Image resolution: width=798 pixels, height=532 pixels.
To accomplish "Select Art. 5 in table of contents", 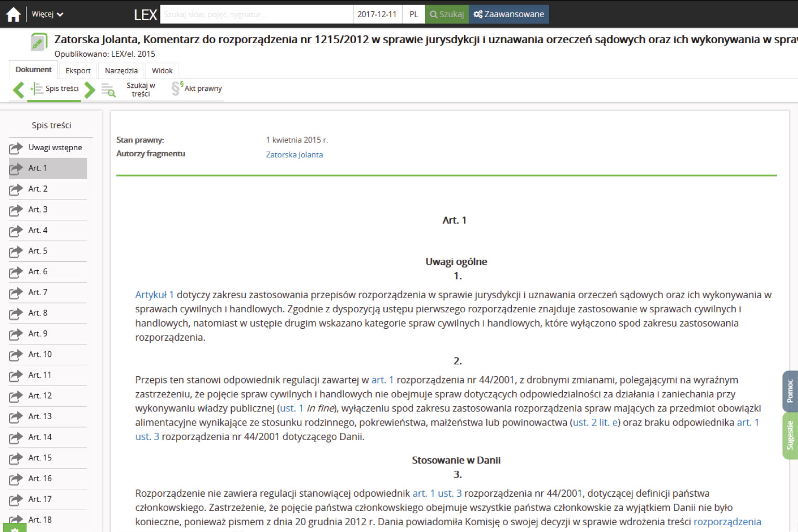I will pos(38,251).
